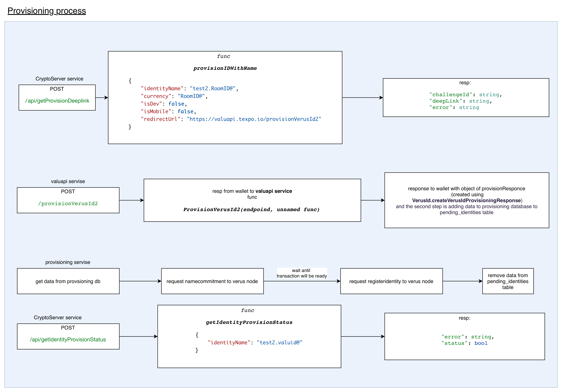Select the ProvisionVerusId2 wallet response box
The height and width of the screenshot is (392, 562).
click(x=252, y=200)
